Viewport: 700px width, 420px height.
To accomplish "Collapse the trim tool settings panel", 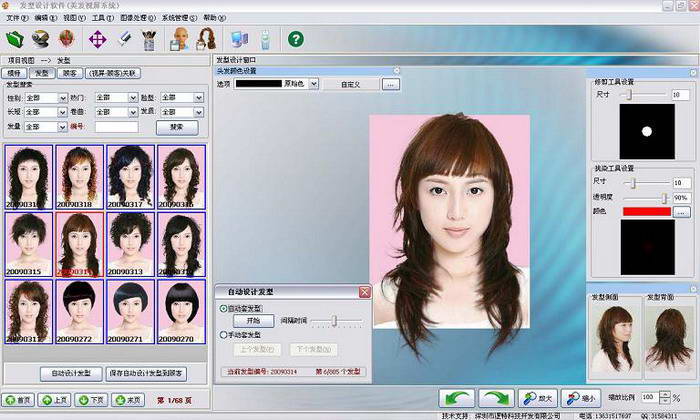I will pyautogui.click(x=693, y=73).
